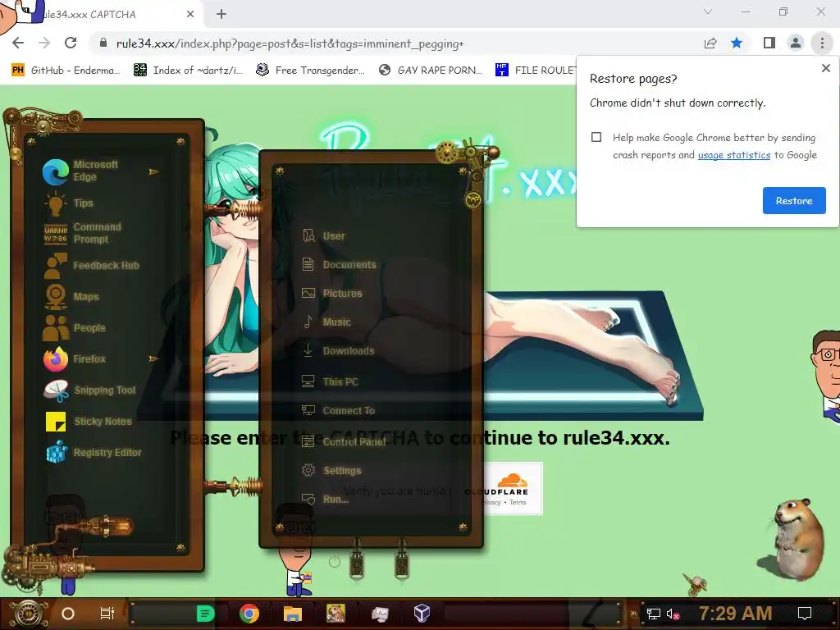
Task: Open Task View on taskbar
Action: tap(107, 614)
